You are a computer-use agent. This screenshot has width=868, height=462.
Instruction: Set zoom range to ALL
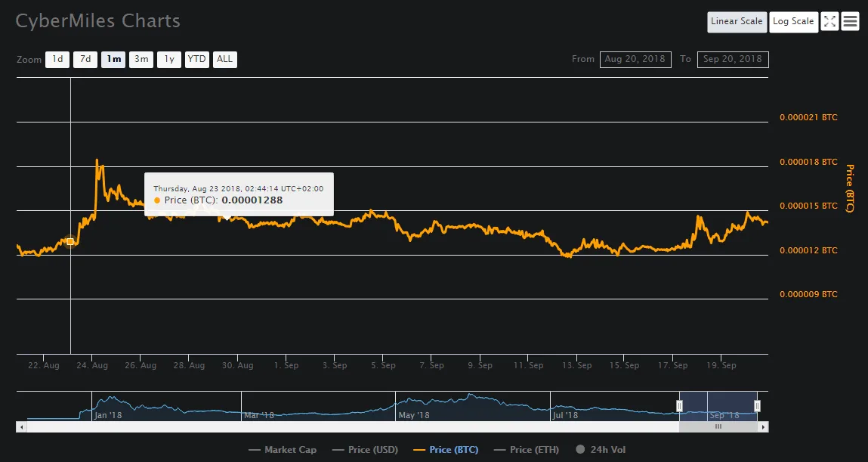[225, 59]
